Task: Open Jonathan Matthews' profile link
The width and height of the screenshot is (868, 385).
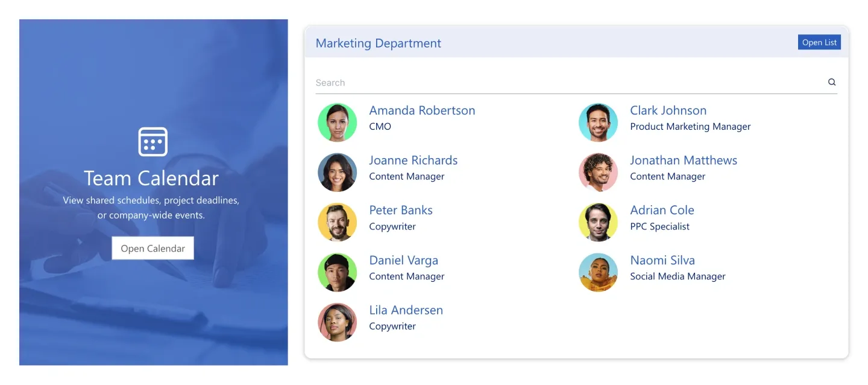Action: click(x=684, y=161)
